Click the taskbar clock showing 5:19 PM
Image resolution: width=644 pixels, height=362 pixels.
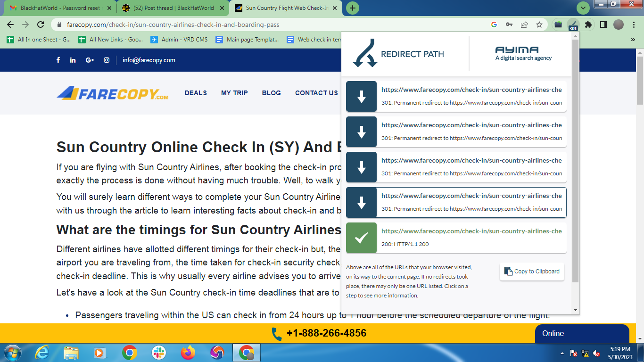click(620, 353)
